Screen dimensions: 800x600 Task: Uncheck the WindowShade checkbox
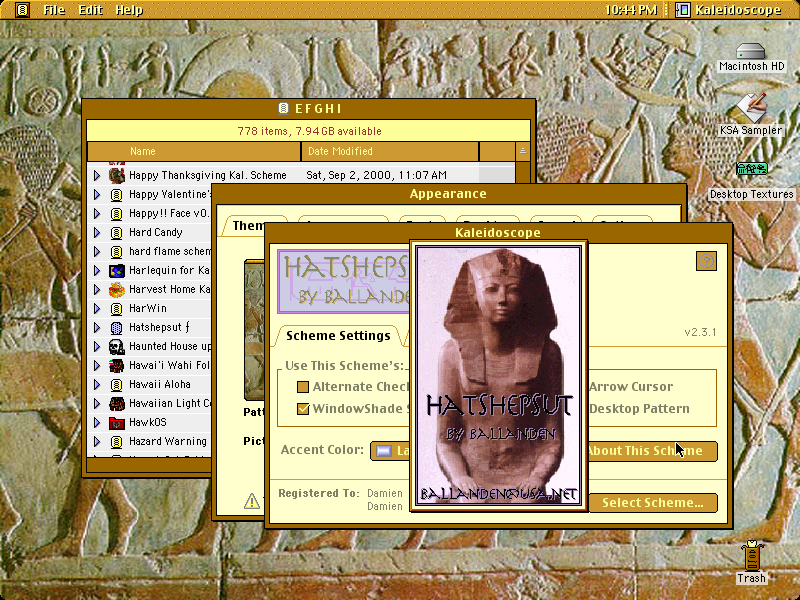pos(303,409)
